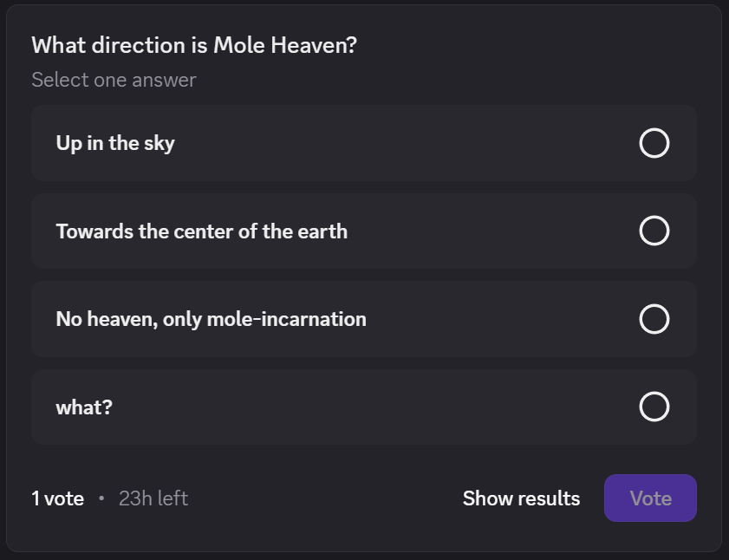Mark the "what?" radio circle

[654, 407]
